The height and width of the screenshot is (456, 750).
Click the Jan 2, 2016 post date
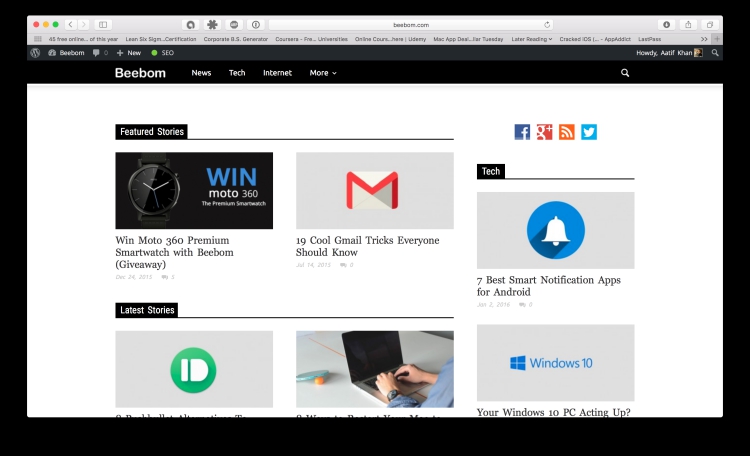[x=493, y=304]
